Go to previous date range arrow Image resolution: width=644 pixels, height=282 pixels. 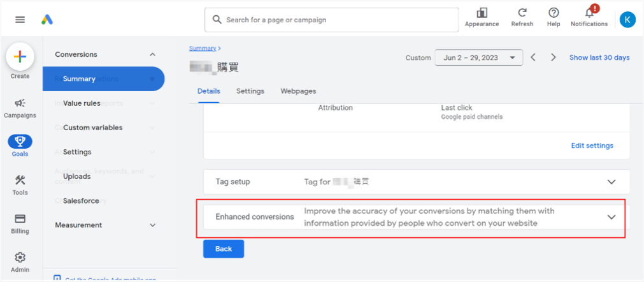pyautogui.click(x=533, y=57)
